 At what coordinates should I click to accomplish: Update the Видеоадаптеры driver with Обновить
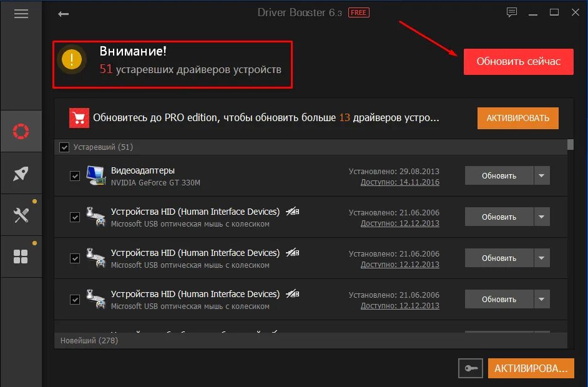(499, 175)
